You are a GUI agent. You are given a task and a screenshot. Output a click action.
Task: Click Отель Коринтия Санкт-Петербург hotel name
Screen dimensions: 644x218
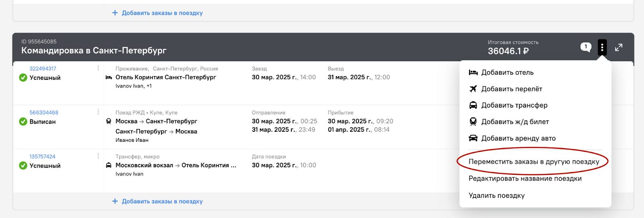[x=166, y=77]
